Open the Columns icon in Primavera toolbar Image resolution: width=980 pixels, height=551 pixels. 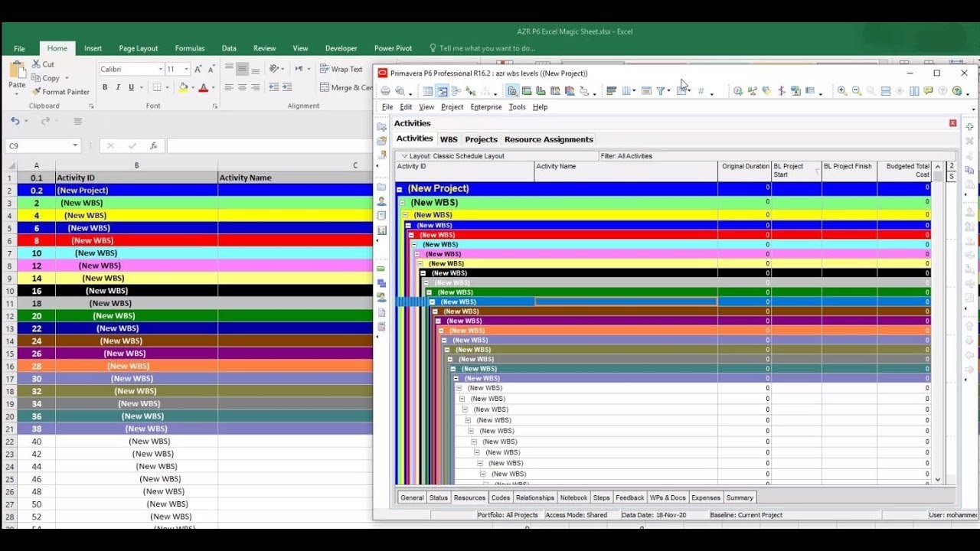coord(626,91)
